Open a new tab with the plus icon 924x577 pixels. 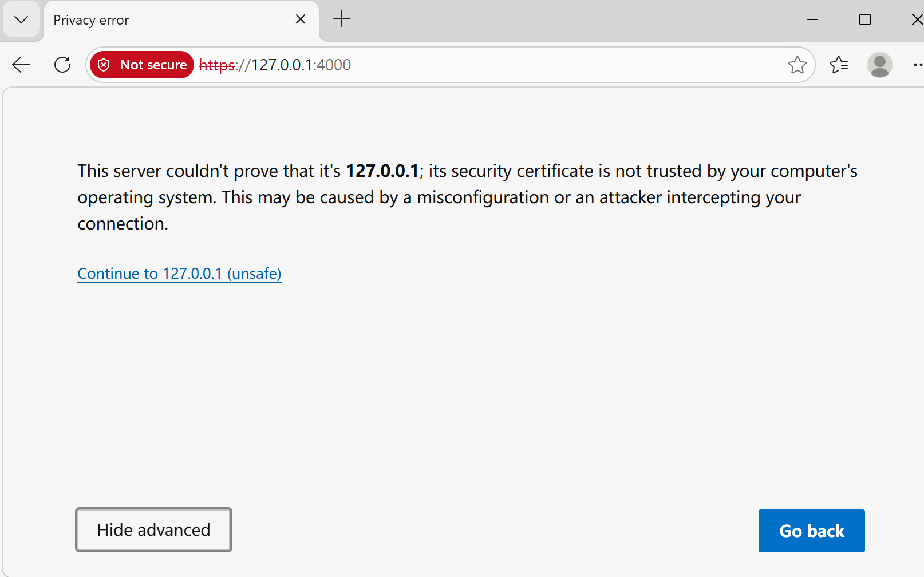point(342,19)
